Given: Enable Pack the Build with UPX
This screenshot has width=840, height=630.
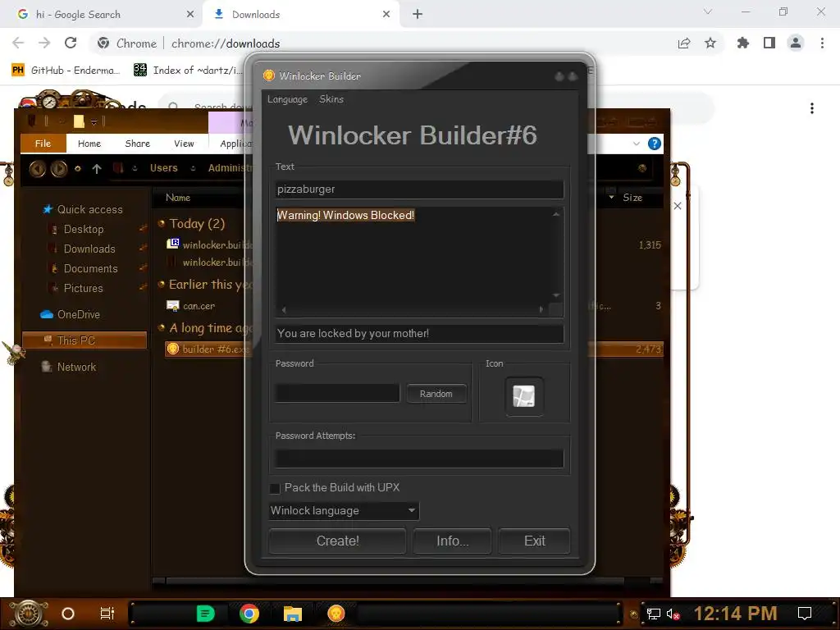Looking at the screenshot, I should tap(275, 488).
